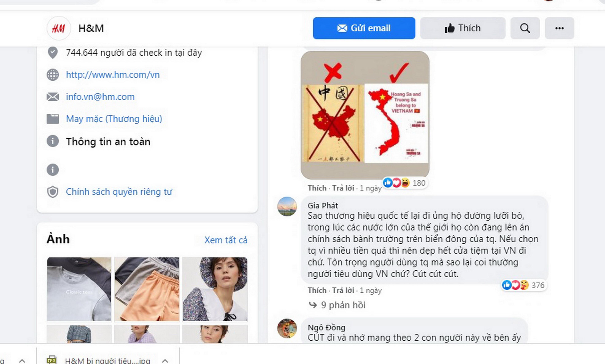605x364 pixels.
Task: Click Trả lời under Gia Phát's comment
Action: pos(343,290)
